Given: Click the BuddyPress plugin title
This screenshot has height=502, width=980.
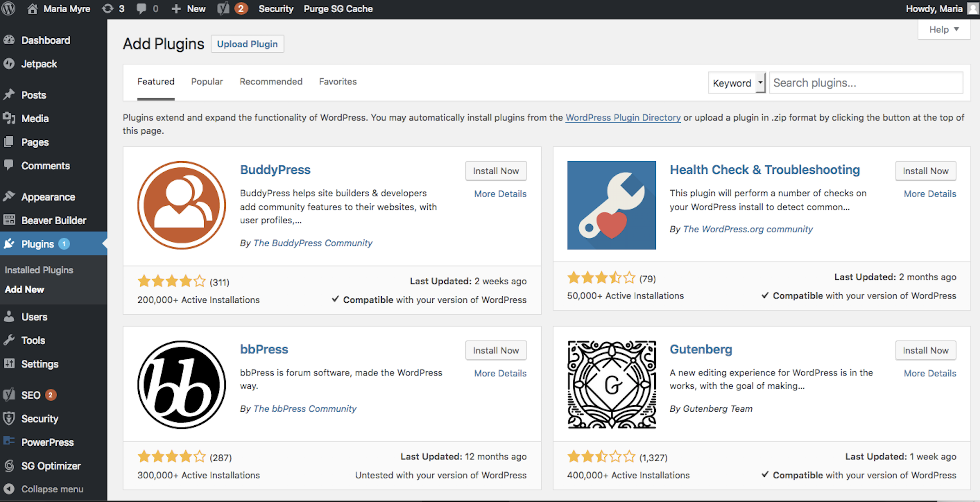Looking at the screenshot, I should click(x=275, y=169).
